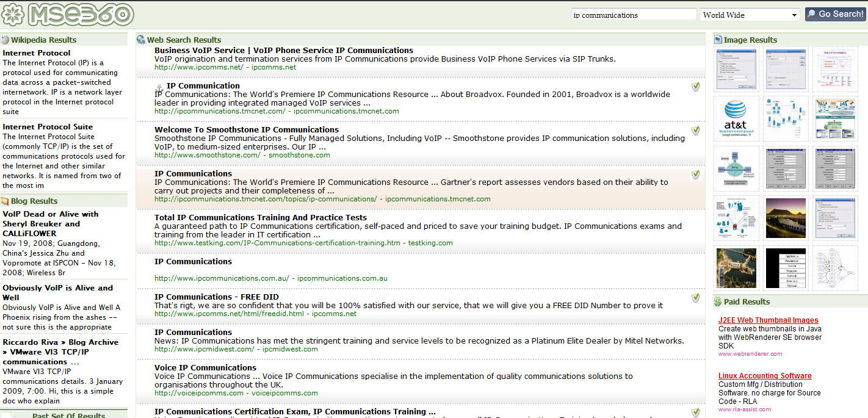Click the Blog Results section icon
The width and height of the screenshot is (868, 418).
(x=5, y=201)
